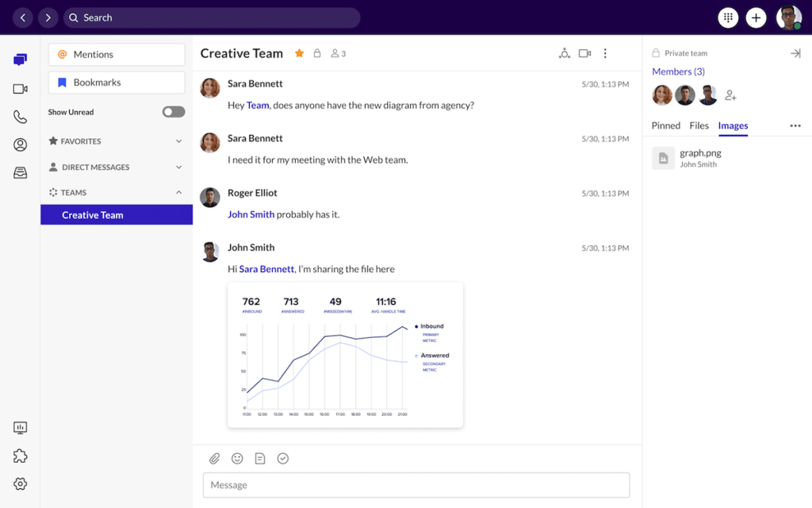The height and width of the screenshot is (508, 812).
Task: Expand the Favorites section
Action: point(178,141)
